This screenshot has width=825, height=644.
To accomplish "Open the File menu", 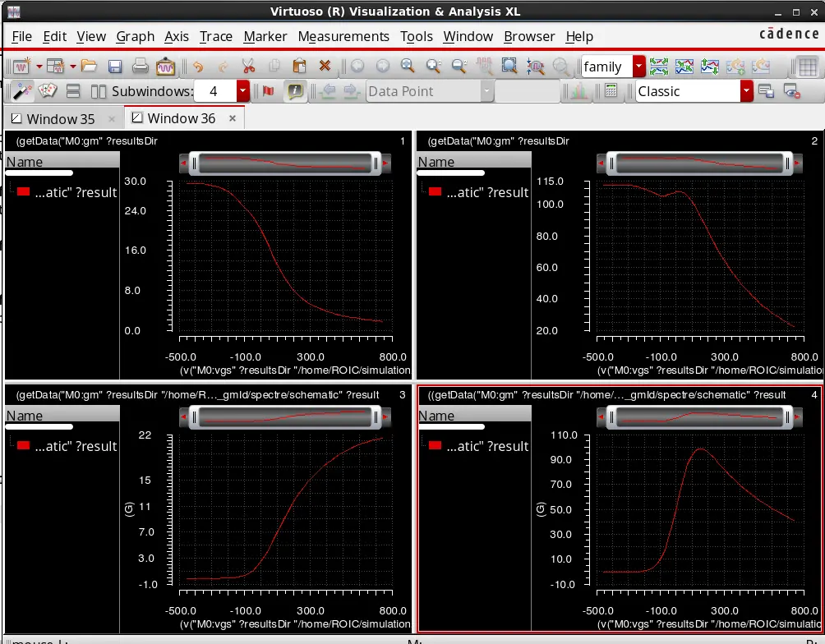I will pos(21,36).
